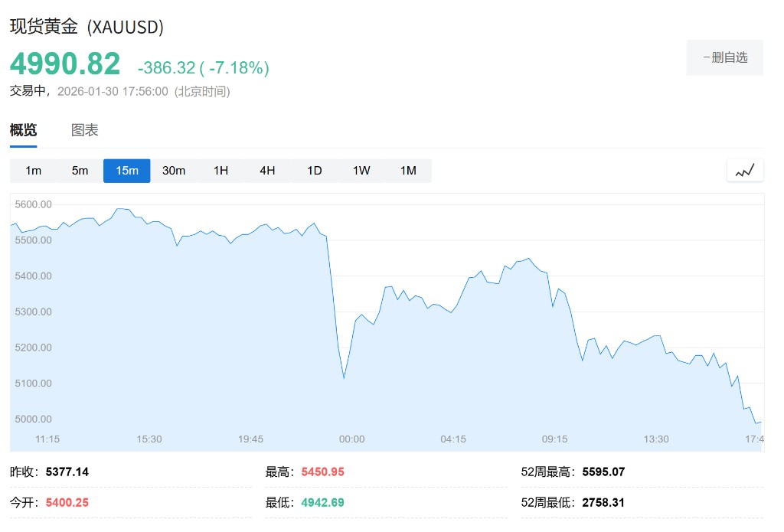Open the 概览 overview tab

coord(23,130)
